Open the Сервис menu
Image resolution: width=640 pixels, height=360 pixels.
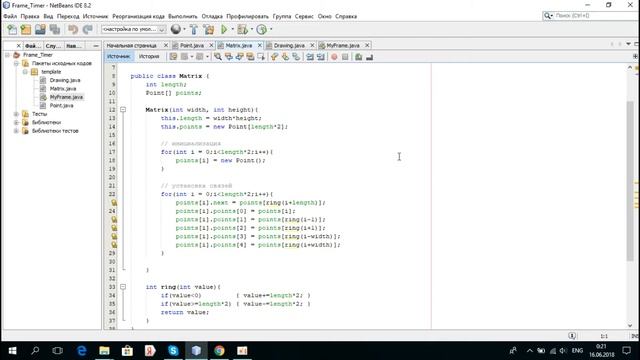pyautogui.click(x=304, y=16)
